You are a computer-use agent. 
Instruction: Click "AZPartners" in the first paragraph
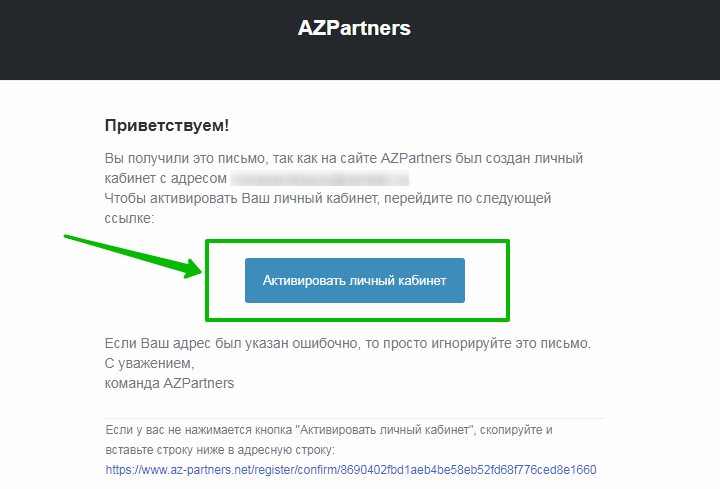click(416, 158)
